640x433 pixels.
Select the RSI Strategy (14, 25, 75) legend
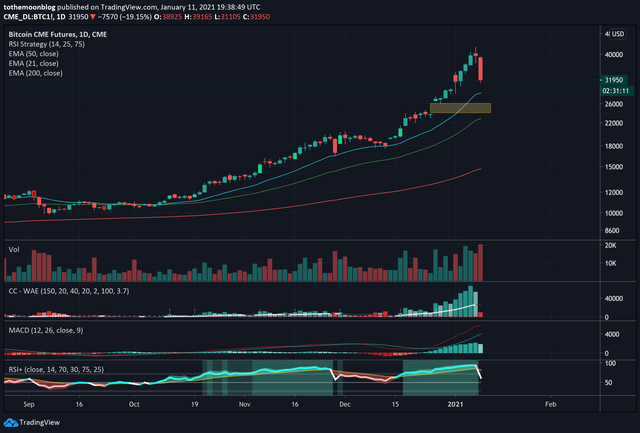[x=47, y=44]
